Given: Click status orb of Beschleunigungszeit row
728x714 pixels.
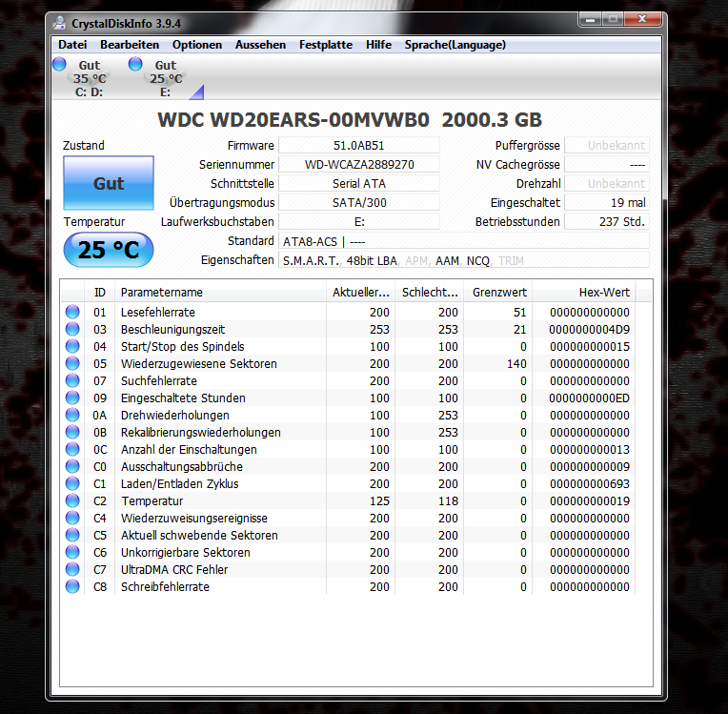Looking at the screenshot, I should 72,329.
